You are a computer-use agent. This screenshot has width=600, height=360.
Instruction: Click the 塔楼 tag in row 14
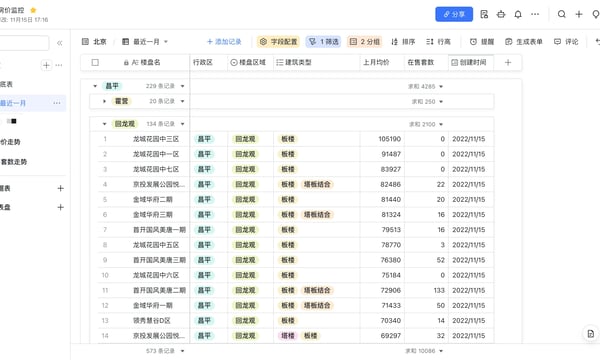pos(288,336)
